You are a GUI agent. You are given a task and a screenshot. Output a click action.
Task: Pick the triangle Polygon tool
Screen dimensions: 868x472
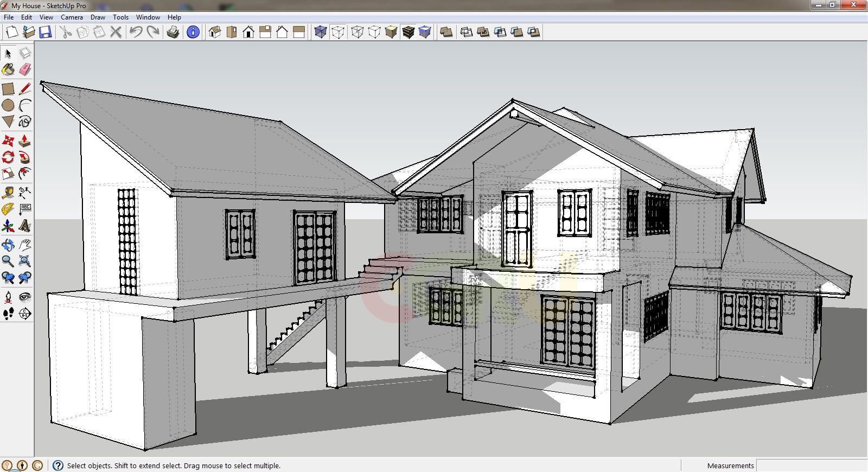(x=8, y=122)
